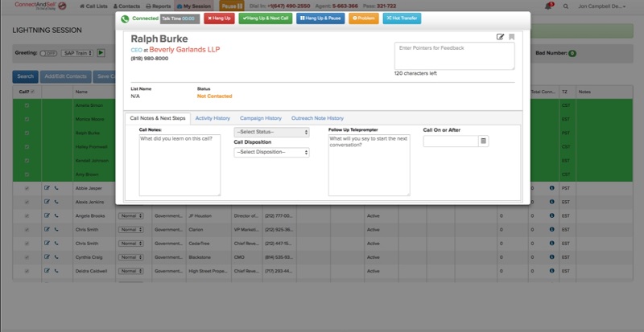Go to My Session in the top navigation
Screen dimensions: 644x332
(x=194, y=6)
